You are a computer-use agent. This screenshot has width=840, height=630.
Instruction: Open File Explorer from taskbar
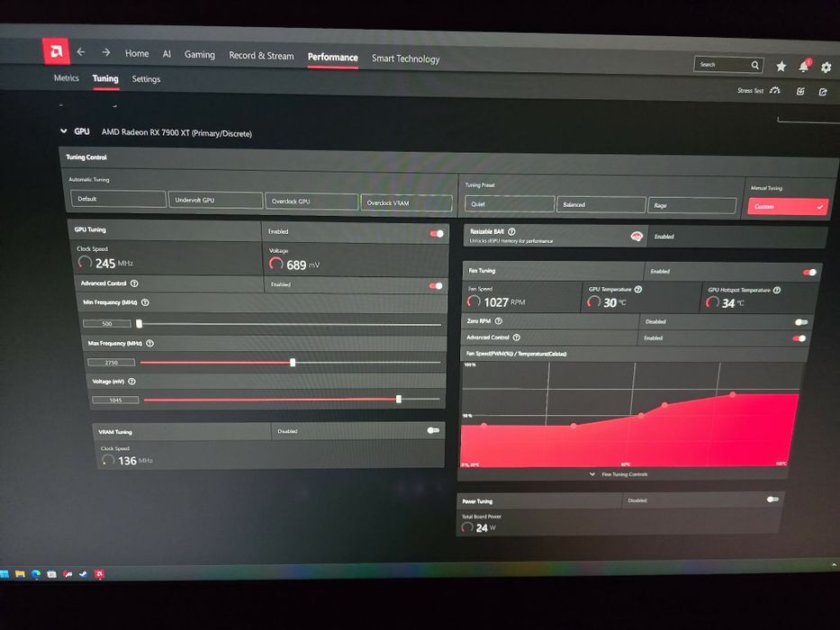(21, 574)
